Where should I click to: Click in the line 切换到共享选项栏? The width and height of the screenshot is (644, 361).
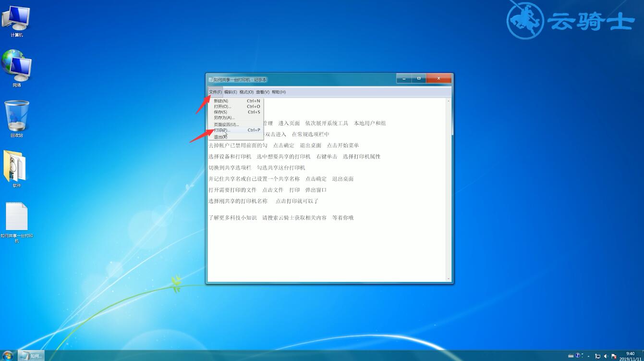230,168
